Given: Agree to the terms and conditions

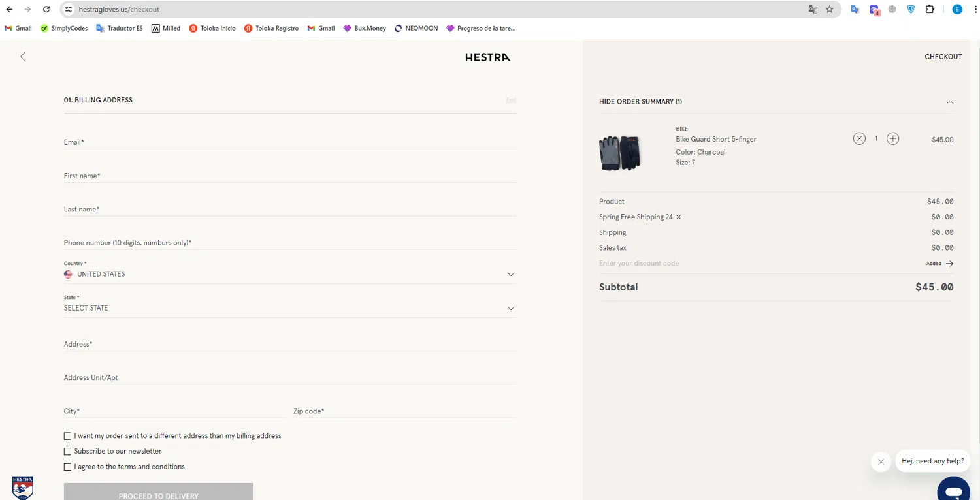Looking at the screenshot, I should 67,467.
